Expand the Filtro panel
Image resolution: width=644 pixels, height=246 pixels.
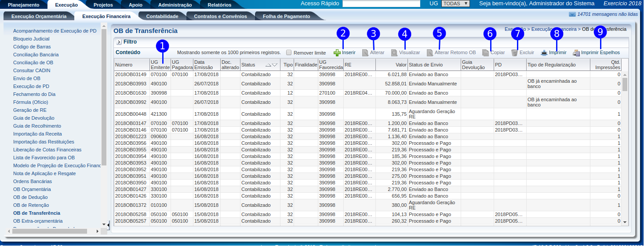coord(119,42)
